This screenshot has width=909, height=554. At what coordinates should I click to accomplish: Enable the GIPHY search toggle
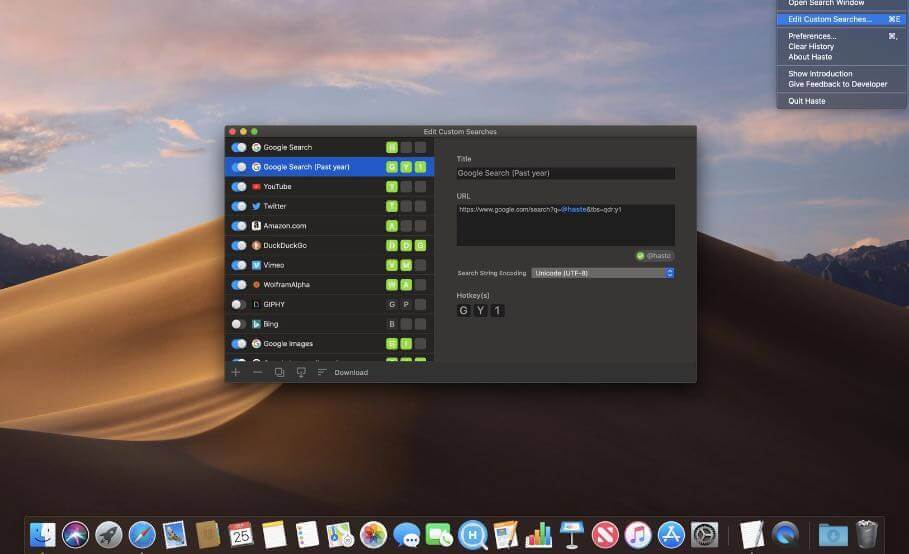(239, 304)
